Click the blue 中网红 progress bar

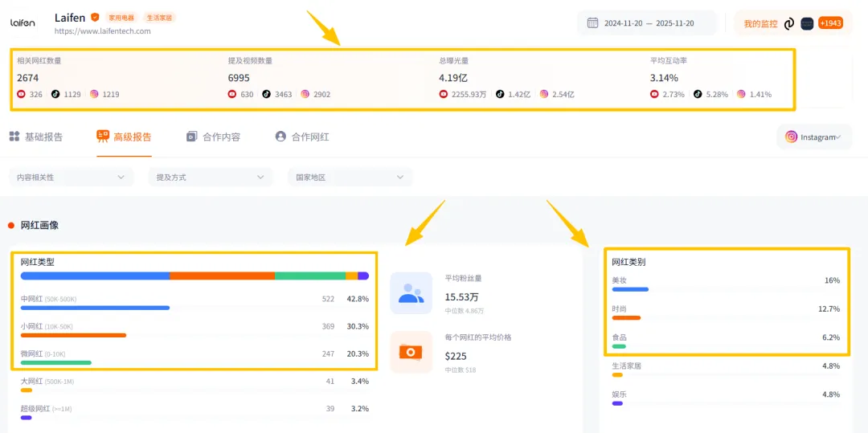click(95, 308)
